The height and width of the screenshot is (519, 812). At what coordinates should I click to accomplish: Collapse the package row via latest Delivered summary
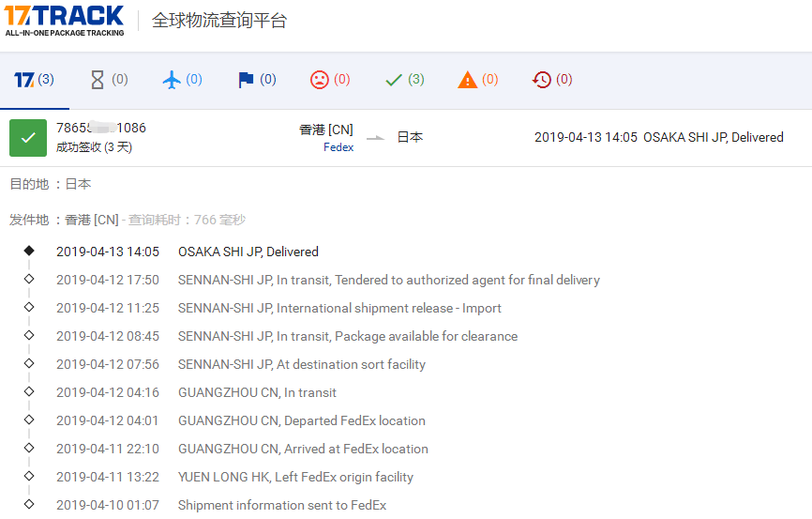tap(658, 137)
